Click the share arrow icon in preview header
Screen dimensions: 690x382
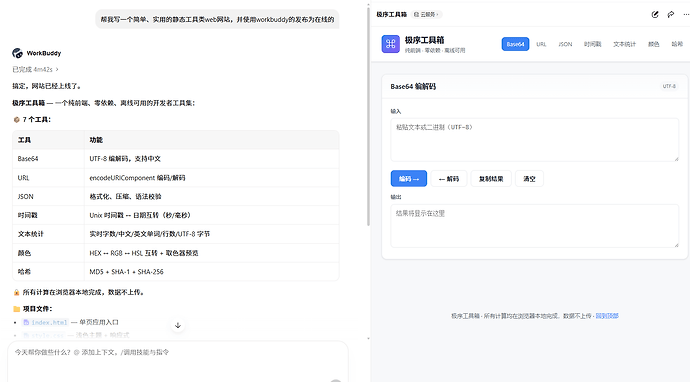pyautogui.click(x=671, y=15)
